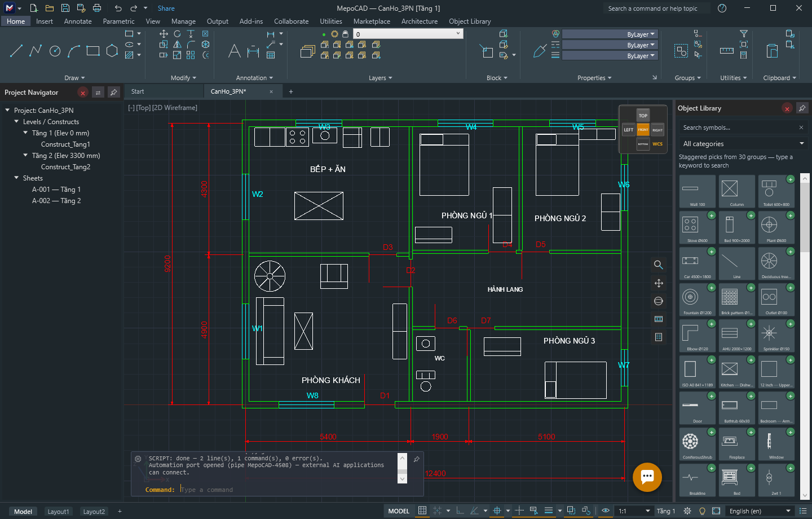Select the Polygon hexagon tool
Image resolution: width=812 pixels, height=519 pixels.
(112, 51)
